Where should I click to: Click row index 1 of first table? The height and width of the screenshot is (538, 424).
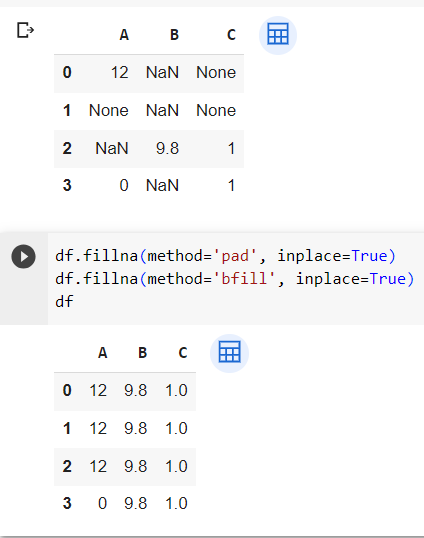(x=67, y=110)
